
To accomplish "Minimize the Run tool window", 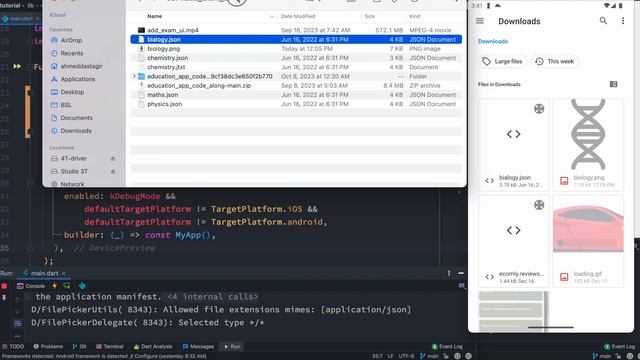I will [x=461, y=273].
